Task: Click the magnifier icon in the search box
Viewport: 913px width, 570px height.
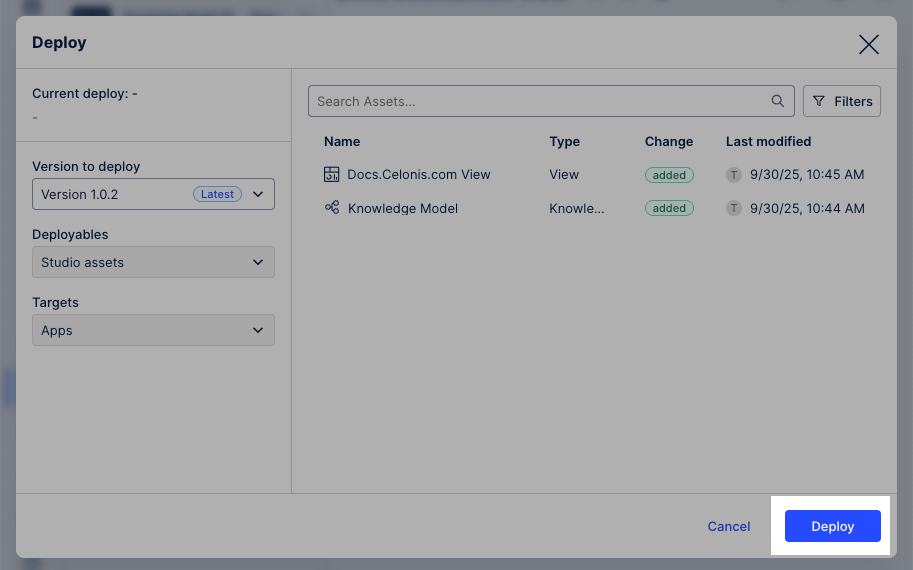Action: [777, 101]
